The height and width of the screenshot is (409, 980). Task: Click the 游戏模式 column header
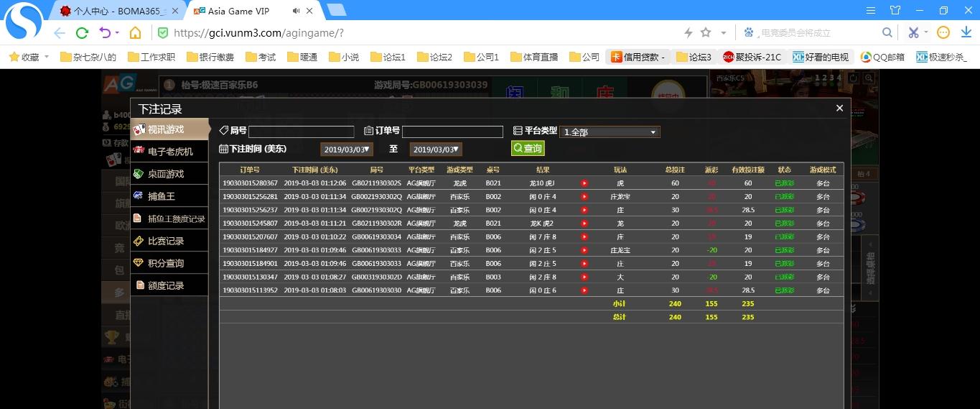[x=823, y=170]
